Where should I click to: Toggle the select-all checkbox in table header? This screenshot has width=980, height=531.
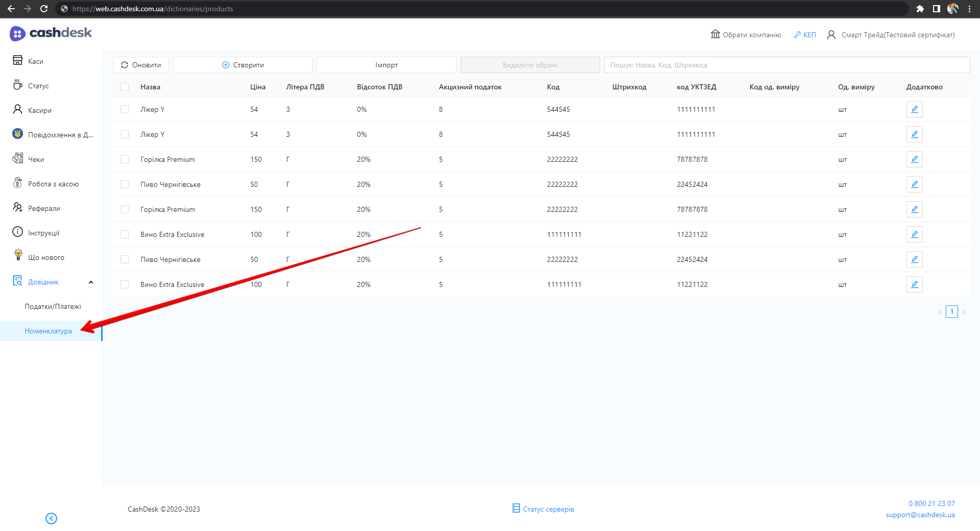(125, 87)
